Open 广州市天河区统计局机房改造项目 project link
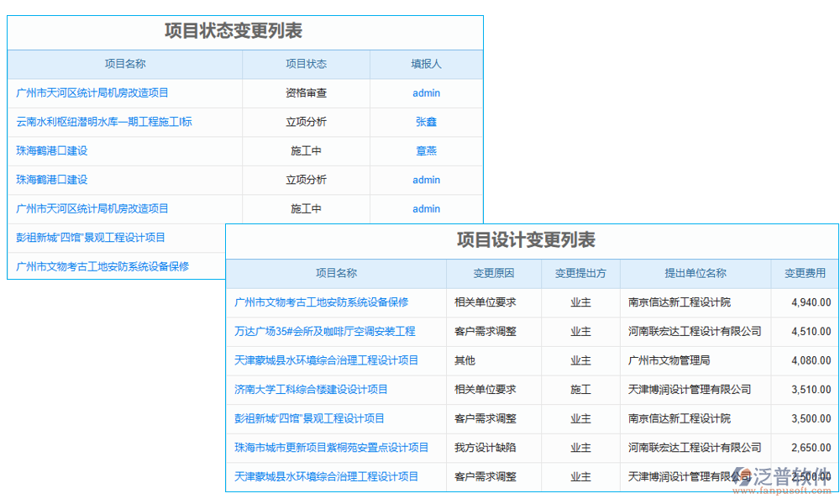 92,92
